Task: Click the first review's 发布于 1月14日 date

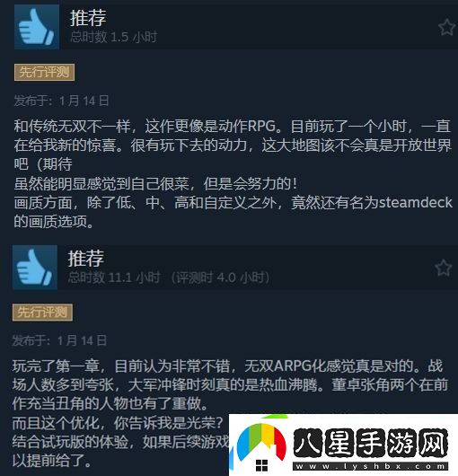Action: [x=61, y=101]
